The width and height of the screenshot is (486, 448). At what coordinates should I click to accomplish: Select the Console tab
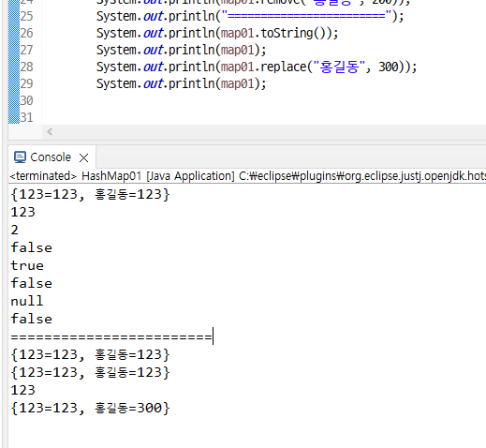52,157
